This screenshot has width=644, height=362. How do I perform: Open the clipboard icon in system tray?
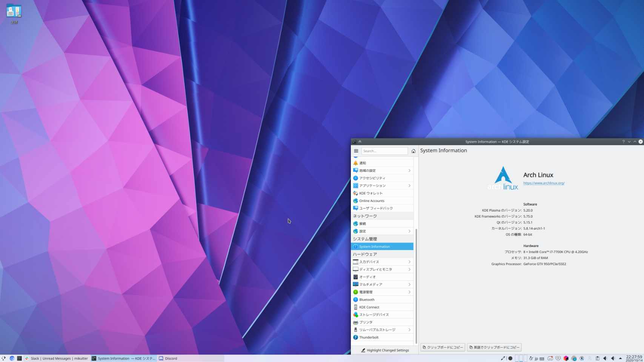pyautogui.click(x=597, y=358)
